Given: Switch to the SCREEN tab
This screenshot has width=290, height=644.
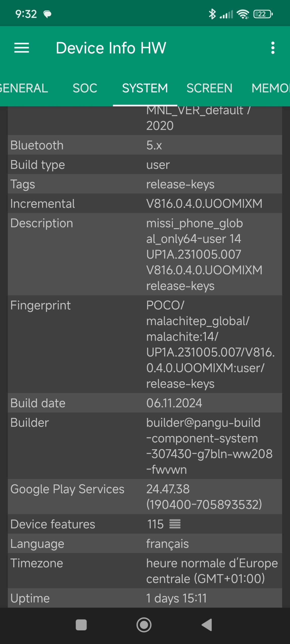Looking at the screenshot, I should (209, 88).
